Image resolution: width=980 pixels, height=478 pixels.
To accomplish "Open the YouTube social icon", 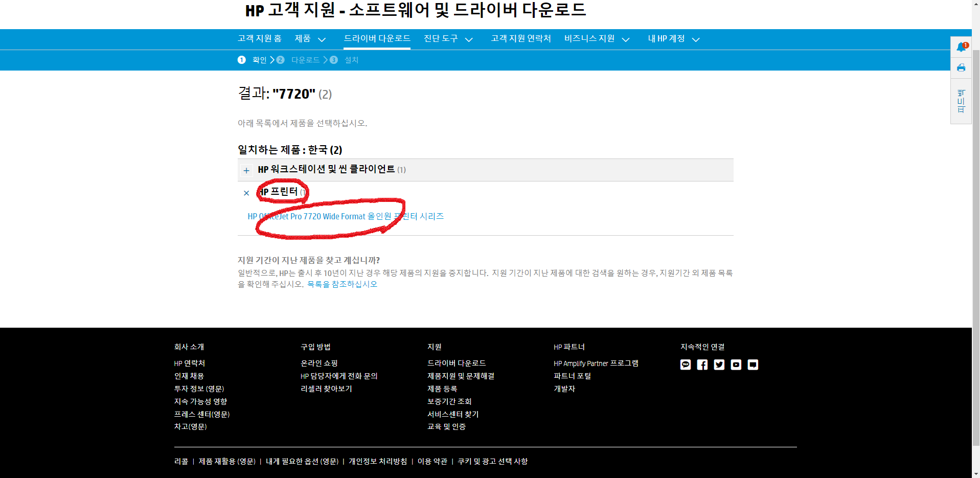I will 736,365.
